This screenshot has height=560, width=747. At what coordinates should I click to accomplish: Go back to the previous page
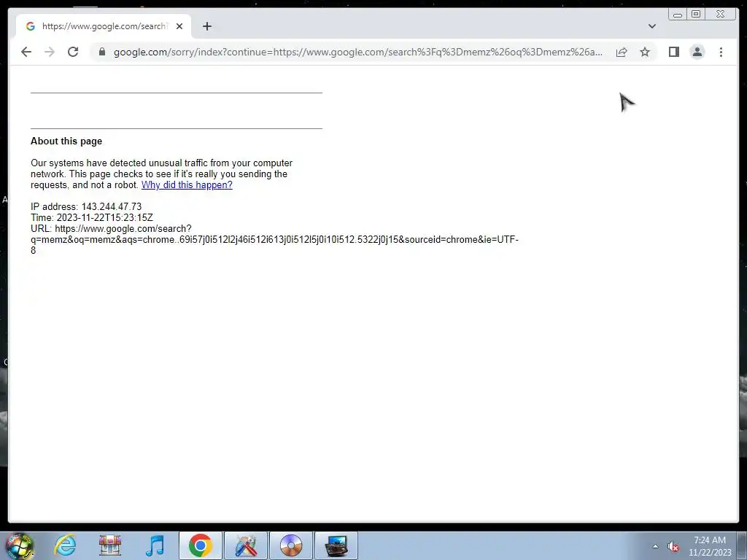click(x=26, y=52)
